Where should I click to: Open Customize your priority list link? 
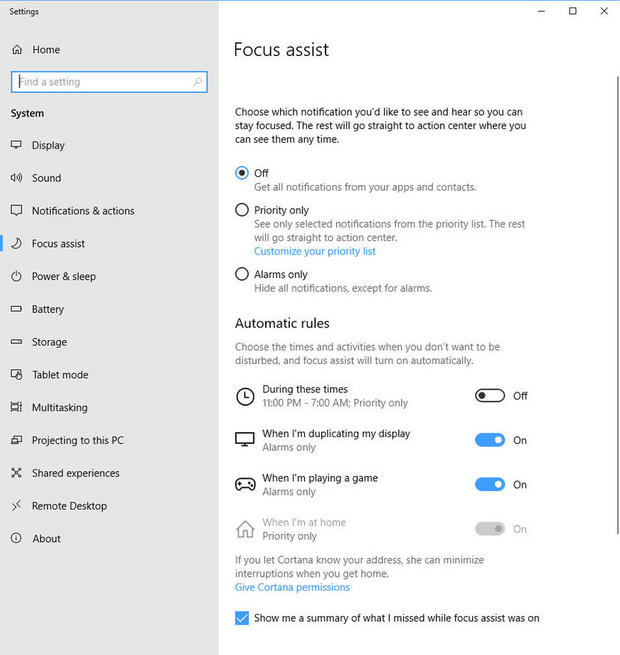point(315,252)
